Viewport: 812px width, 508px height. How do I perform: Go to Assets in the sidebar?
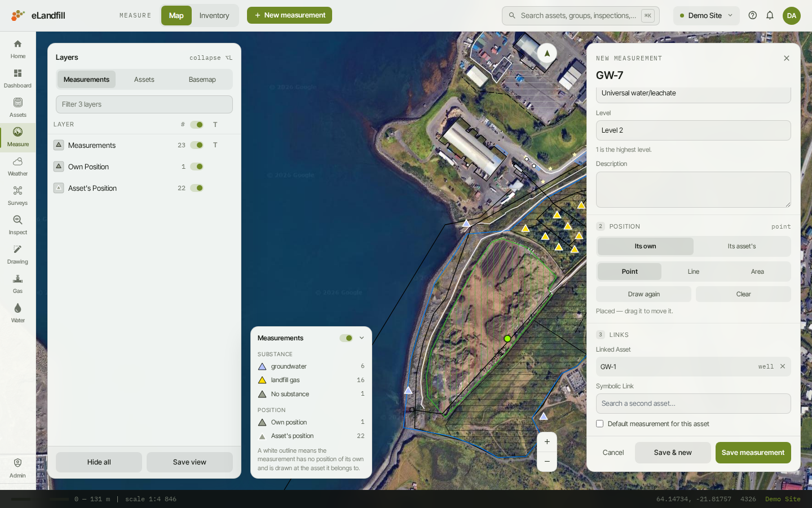[17, 108]
